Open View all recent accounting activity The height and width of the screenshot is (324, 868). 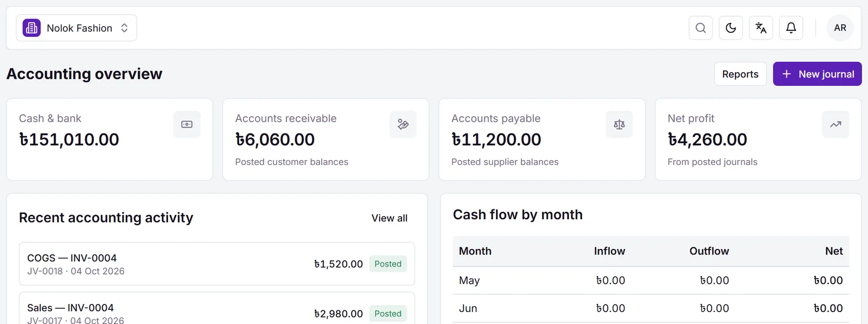coord(390,218)
